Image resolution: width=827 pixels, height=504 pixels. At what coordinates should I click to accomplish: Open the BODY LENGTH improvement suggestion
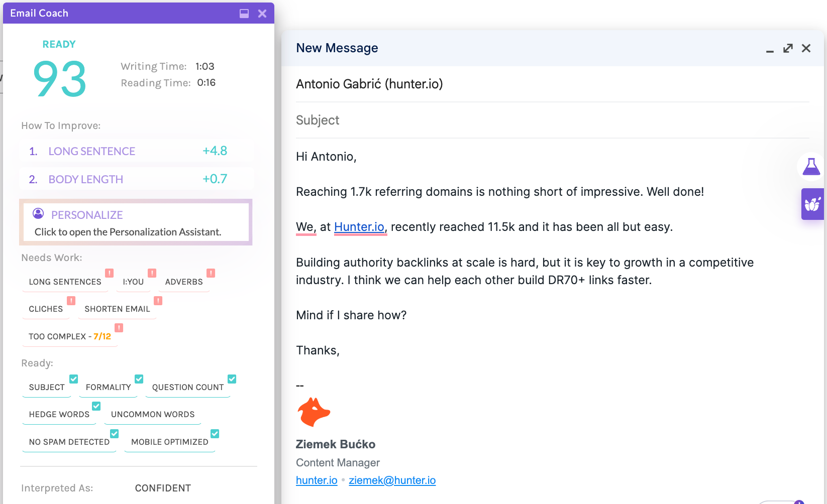[136, 179]
